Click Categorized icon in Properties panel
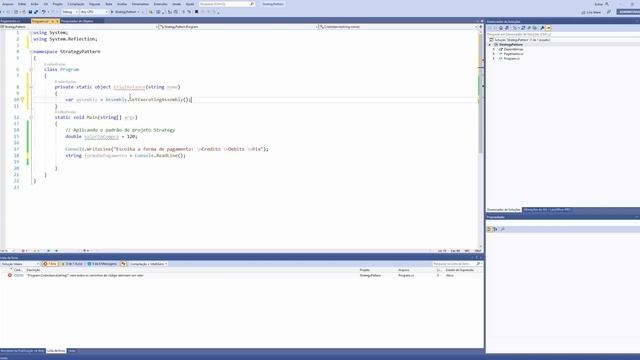 (489, 229)
